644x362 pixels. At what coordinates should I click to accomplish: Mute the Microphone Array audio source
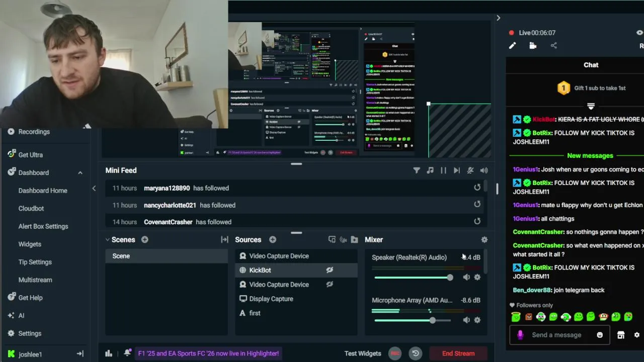(466, 320)
